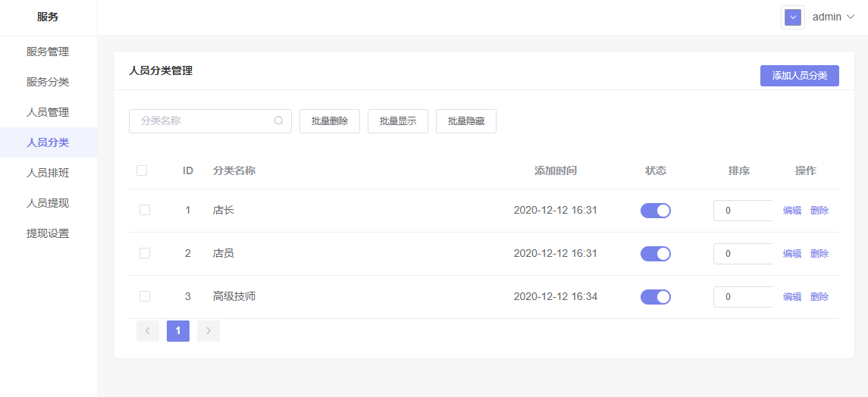Toggle status switch for 店长

click(656, 210)
